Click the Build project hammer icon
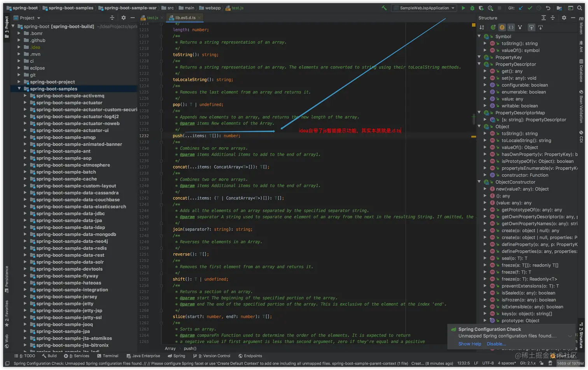Image resolution: width=588 pixels, height=370 pixels. pyautogui.click(x=384, y=8)
